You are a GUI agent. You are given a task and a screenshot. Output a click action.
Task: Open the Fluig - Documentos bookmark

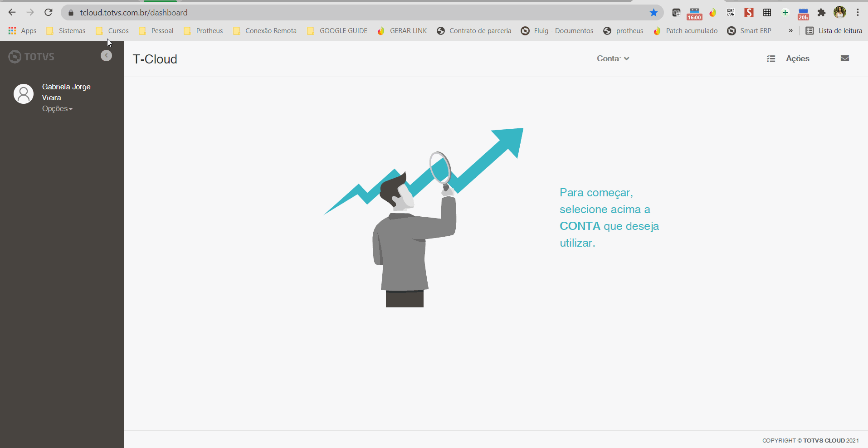(x=557, y=31)
